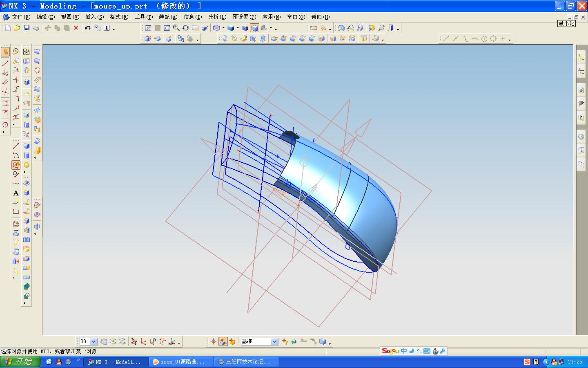Open the 文件(F) menu

pos(21,17)
